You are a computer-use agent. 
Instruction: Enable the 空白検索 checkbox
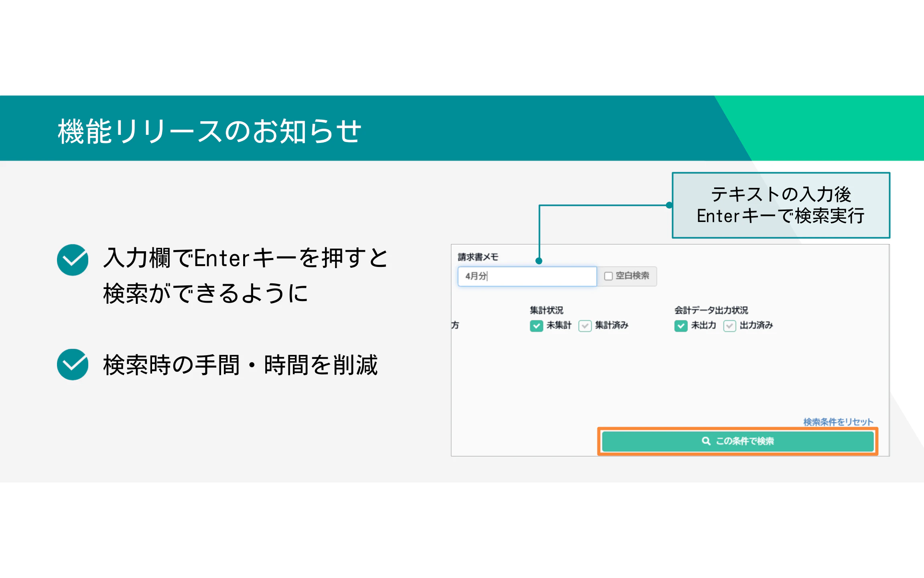[608, 276]
